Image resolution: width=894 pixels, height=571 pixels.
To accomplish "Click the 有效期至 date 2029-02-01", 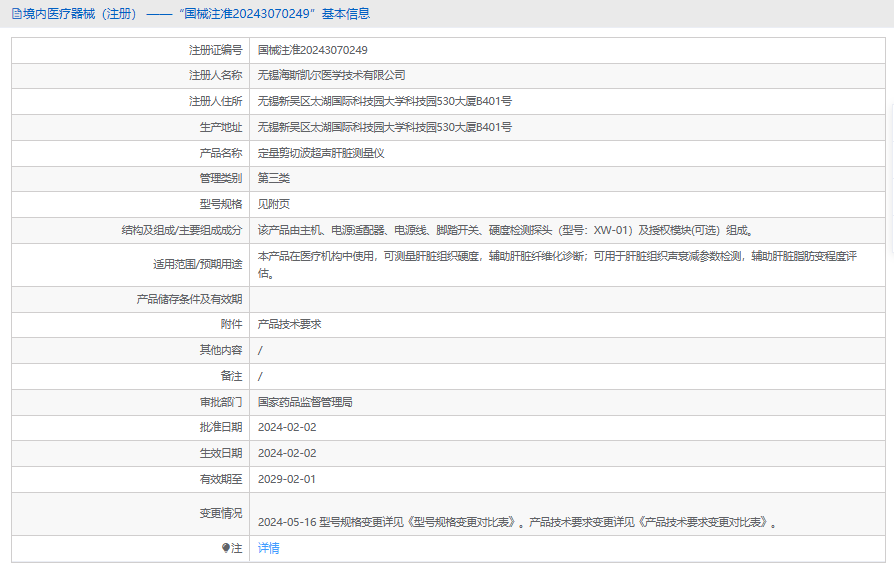I will [x=286, y=479].
